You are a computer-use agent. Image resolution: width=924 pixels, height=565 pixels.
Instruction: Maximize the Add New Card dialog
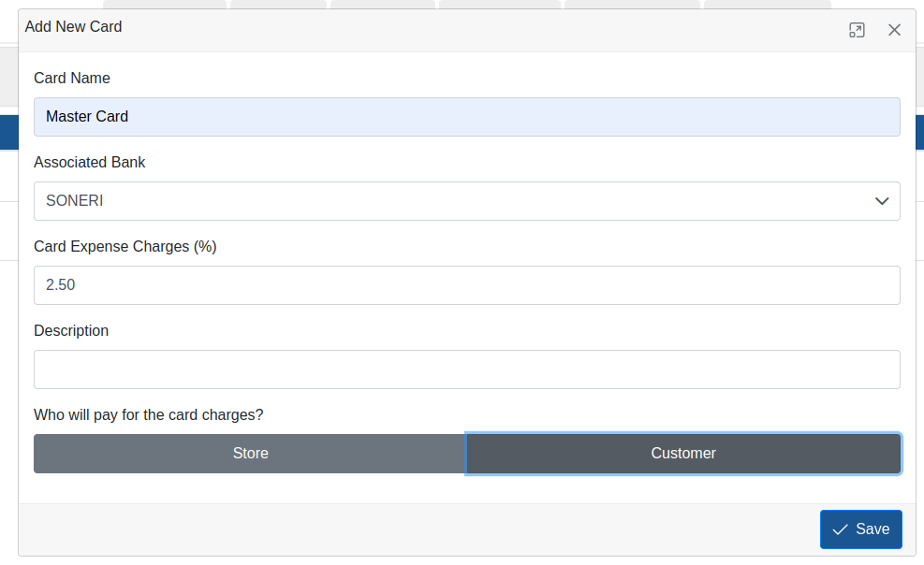pyautogui.click(x=857, y=30)
